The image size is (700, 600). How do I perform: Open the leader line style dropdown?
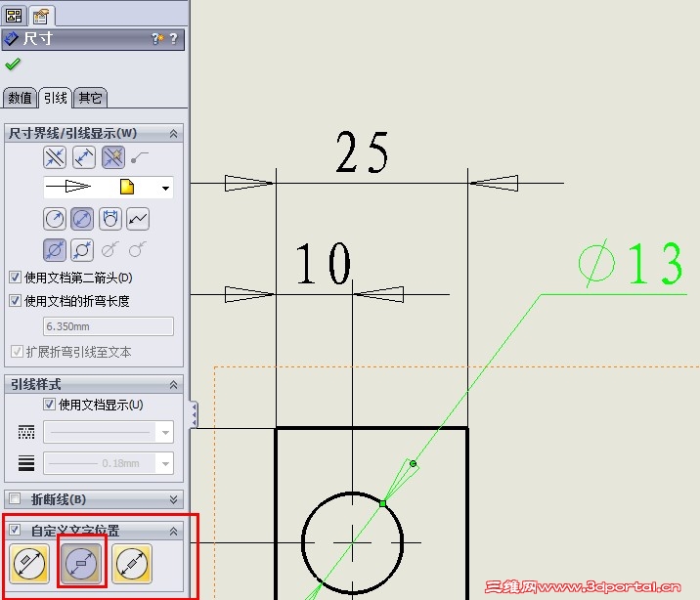point(165,432)
